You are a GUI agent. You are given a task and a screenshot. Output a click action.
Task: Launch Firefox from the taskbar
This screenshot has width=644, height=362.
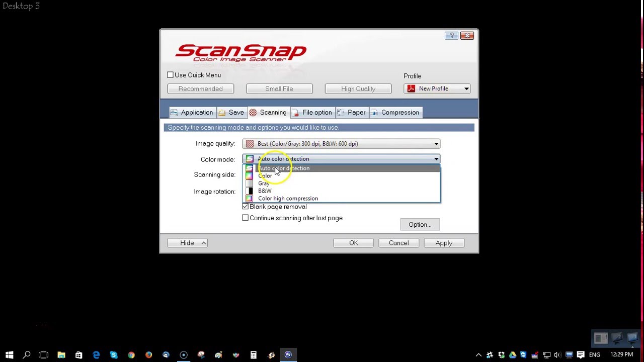148,355
